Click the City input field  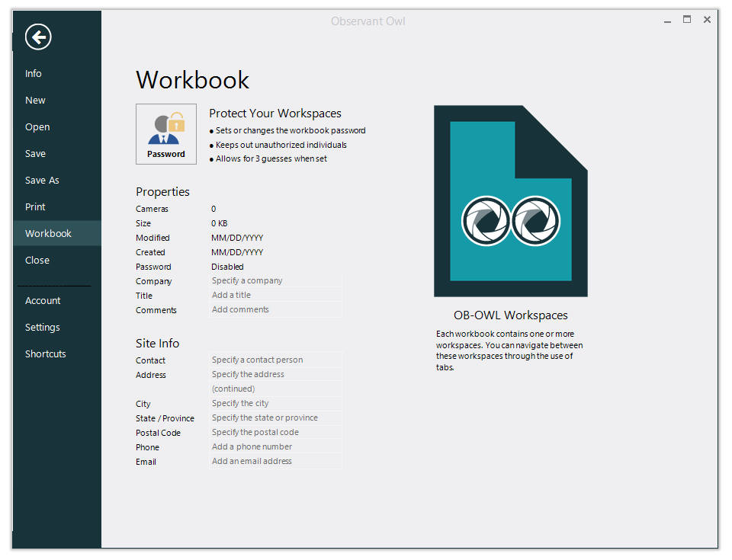[x=275, y=403]
